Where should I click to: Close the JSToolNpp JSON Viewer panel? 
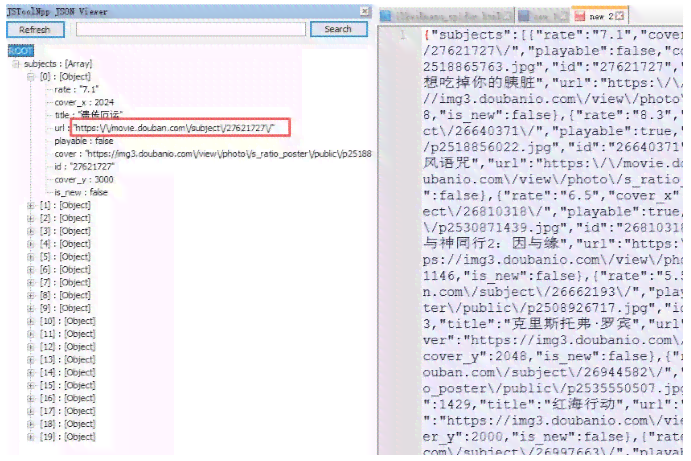365,11
